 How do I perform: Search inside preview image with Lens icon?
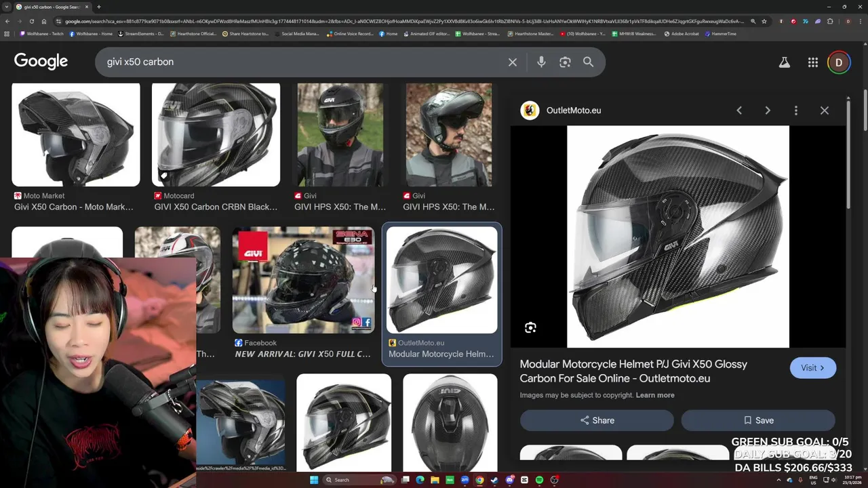pyautogui.click(x=530, y=328)
